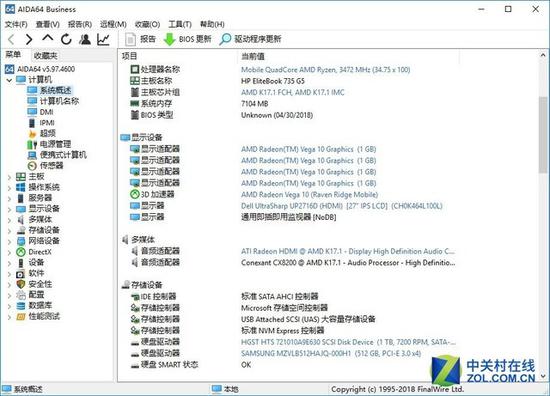Click the 处理器名称 row icon
Screen dimensions: 550x396
point(135,69)
